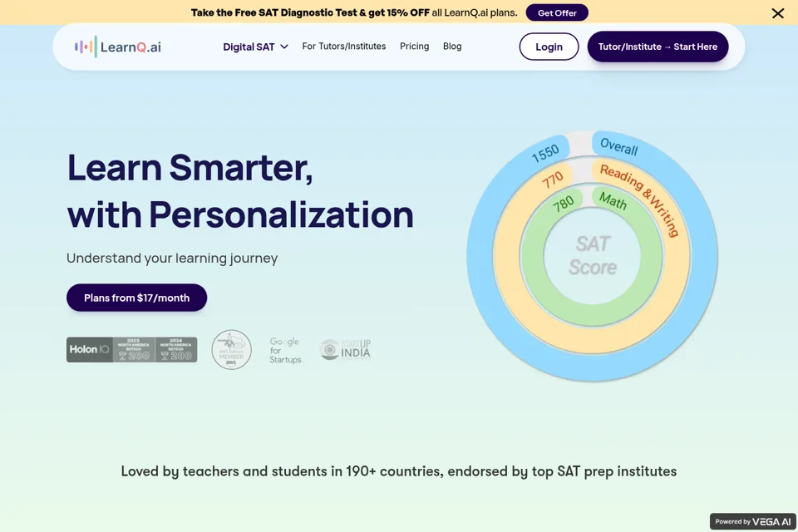Click the Google for Startups logo
Image resolution: width=798 pixels, height=532 pixels.
tap(285, 350)
